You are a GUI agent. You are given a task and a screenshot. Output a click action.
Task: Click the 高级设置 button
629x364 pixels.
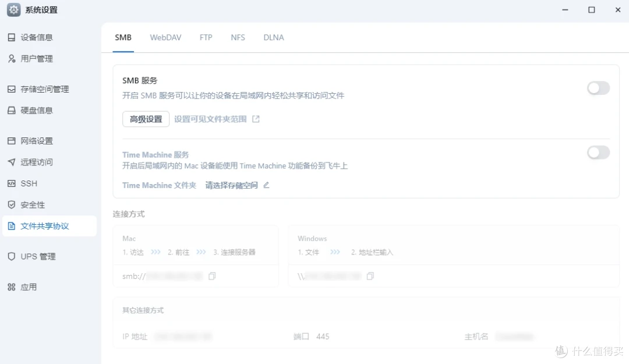point(146,119)
